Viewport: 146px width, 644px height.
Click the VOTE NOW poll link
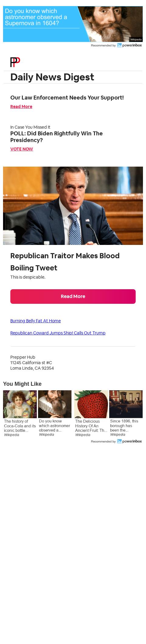click(x=22, y=149)
